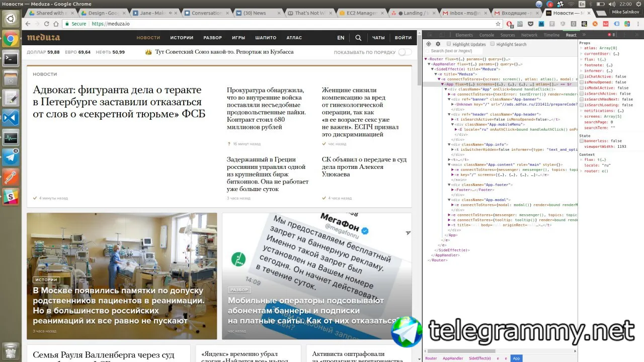The image size is (644, 362).
Task: Click the DevTools horizontal scrollbar
Action: click(x=461, y=351)
